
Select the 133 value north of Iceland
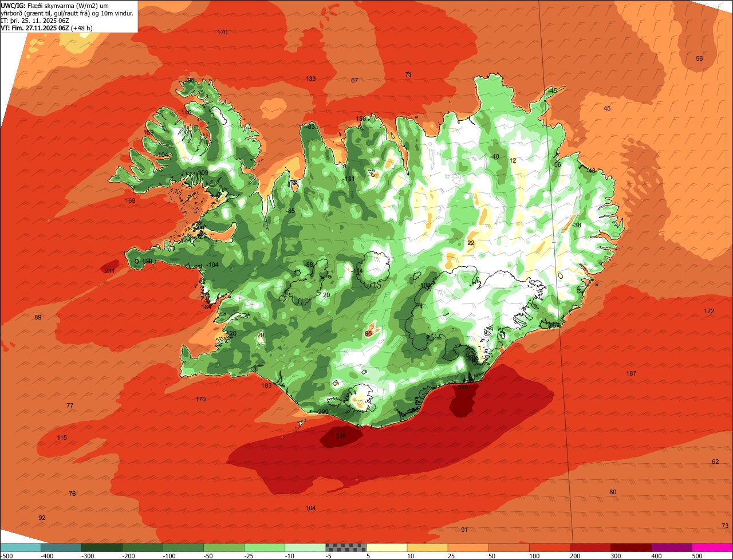coord(310,78)
